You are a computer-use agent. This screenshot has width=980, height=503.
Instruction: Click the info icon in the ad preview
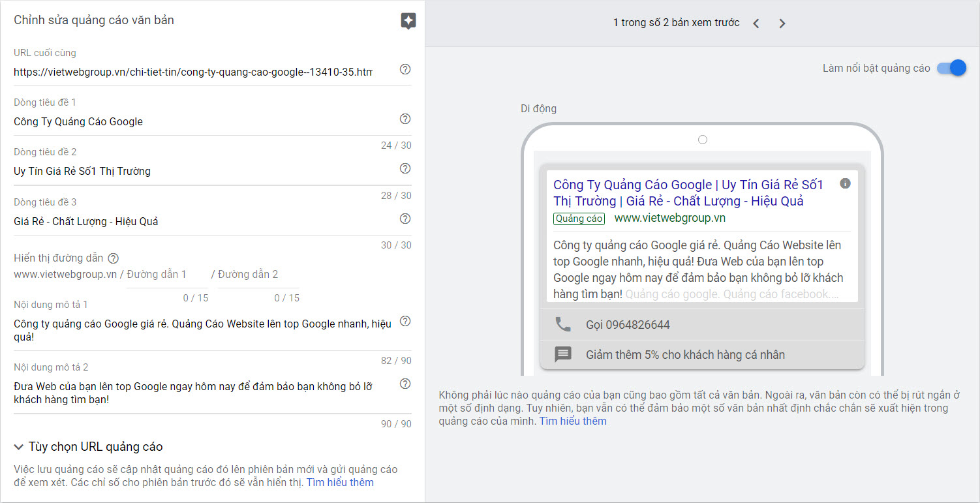(845, 183)
